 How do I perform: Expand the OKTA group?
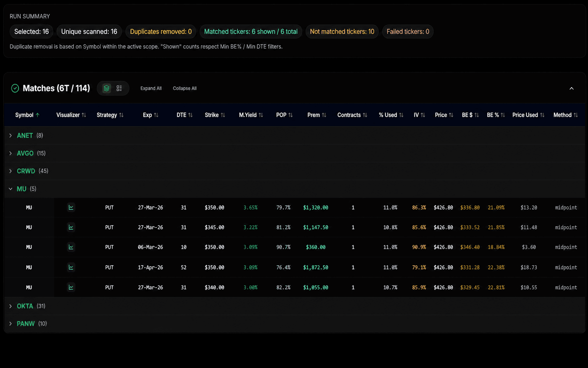10,306
